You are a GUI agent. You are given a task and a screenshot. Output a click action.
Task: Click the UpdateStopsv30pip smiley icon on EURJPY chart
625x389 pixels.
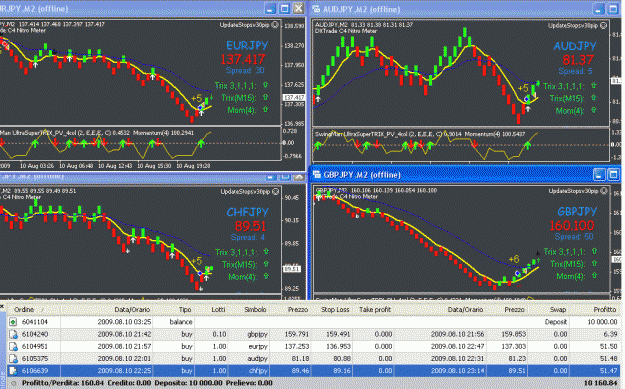click(275, 25)
